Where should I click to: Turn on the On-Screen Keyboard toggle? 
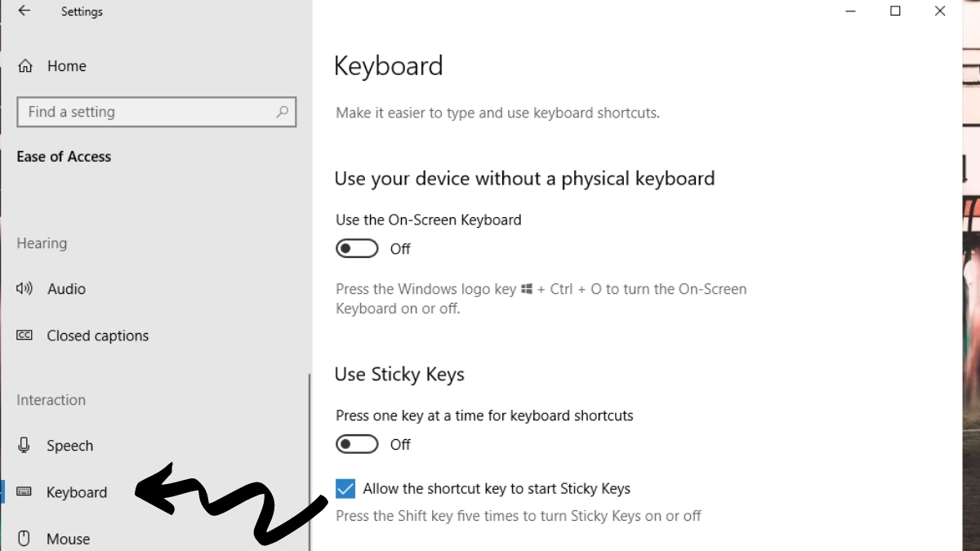pos(357,248)
